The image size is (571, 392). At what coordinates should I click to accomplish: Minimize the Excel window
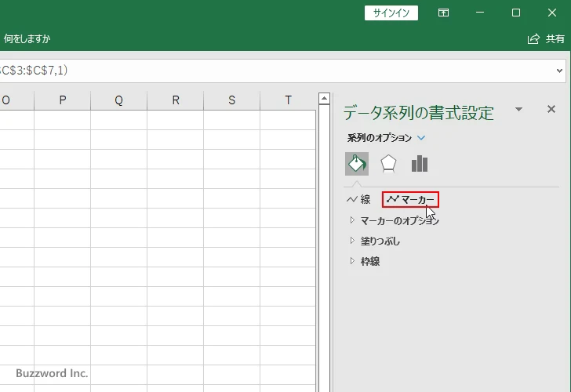pyautogui.click(x=480, y=13)
